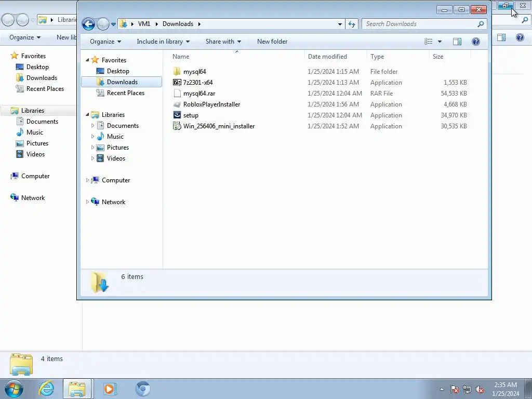
Task: Collapse Libraries in front window navigation pane
Action: pos(87,115)
